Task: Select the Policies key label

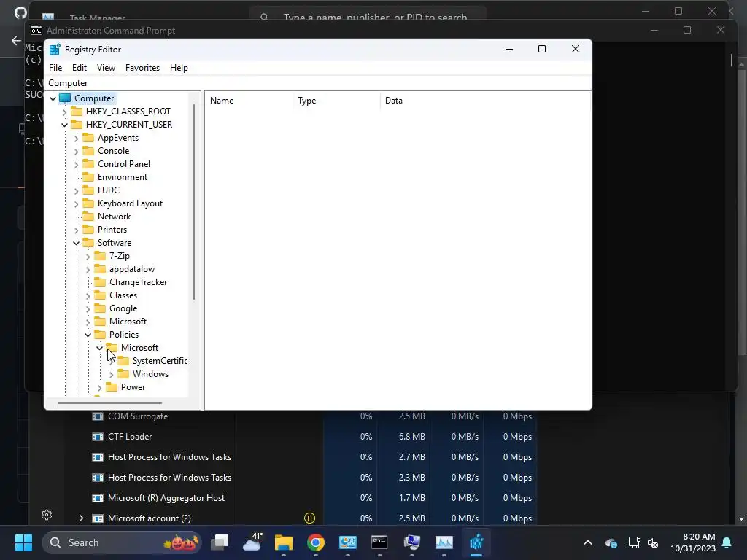Action: (124, 334)
